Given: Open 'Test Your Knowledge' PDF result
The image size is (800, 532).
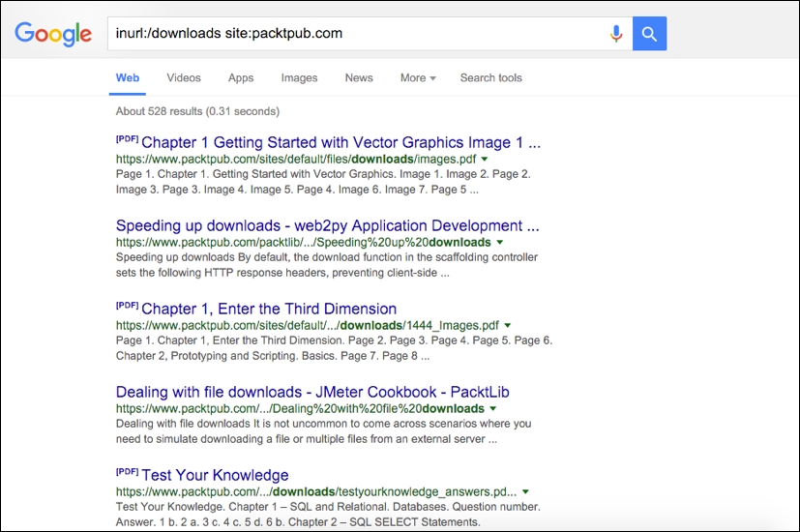Looking at the screenshot, I should 215,475.
